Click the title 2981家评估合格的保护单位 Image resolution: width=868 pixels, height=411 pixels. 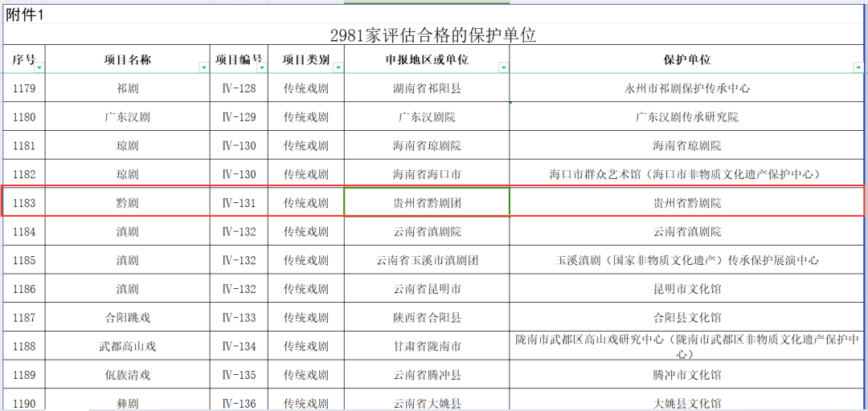(433, 35)
